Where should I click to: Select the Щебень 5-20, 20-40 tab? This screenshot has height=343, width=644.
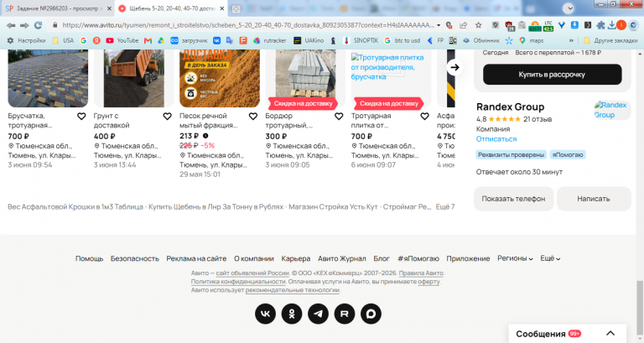pyautogui.click(x=171, y=8)
